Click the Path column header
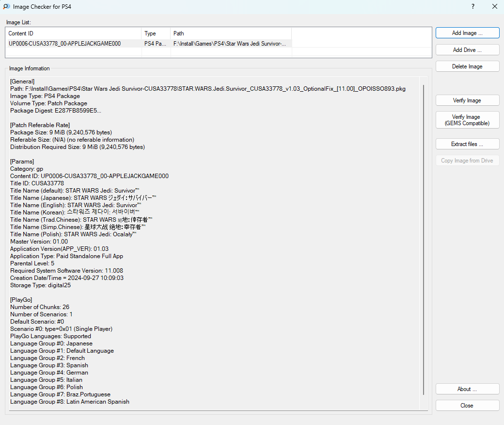The height and width of the screenshot is (425, 504). [231, 33]
